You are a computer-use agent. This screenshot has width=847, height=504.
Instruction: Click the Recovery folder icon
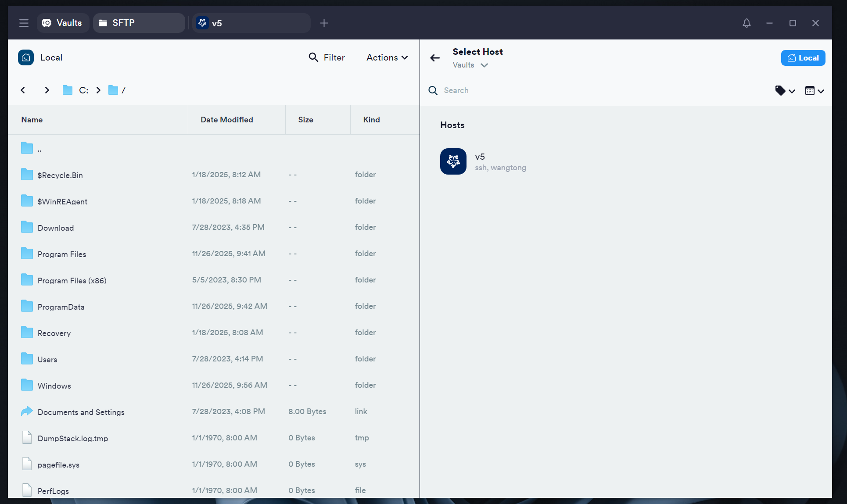pos(27,332)
